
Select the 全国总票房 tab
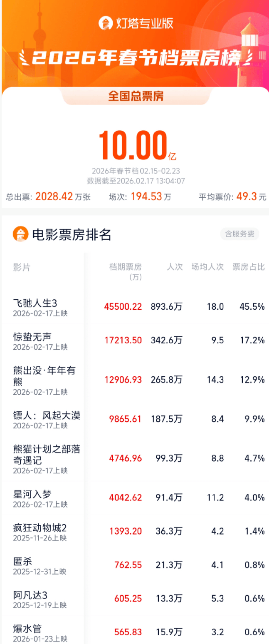136,96
